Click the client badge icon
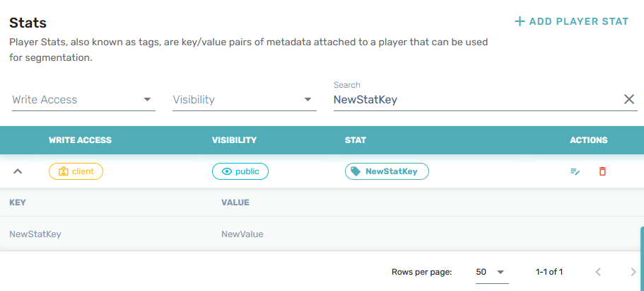This screenshot has height=291, width=644. coord(63,171)
